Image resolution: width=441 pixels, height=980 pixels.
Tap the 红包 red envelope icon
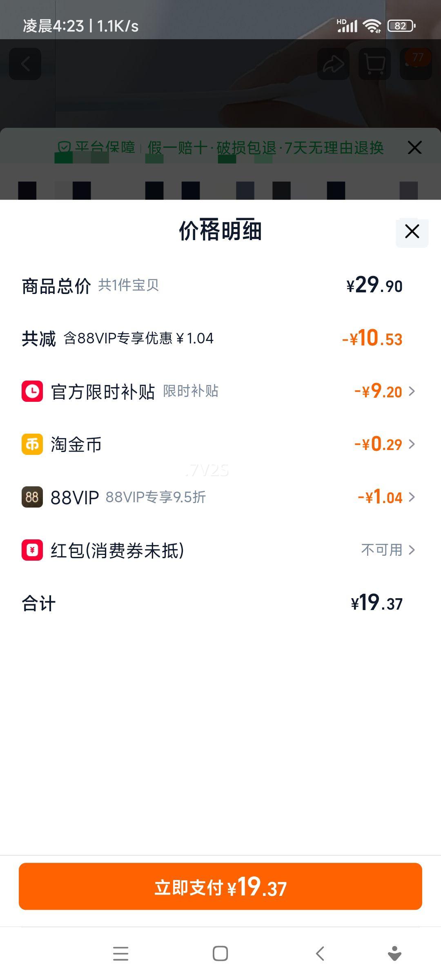click(x=32, y=550)
